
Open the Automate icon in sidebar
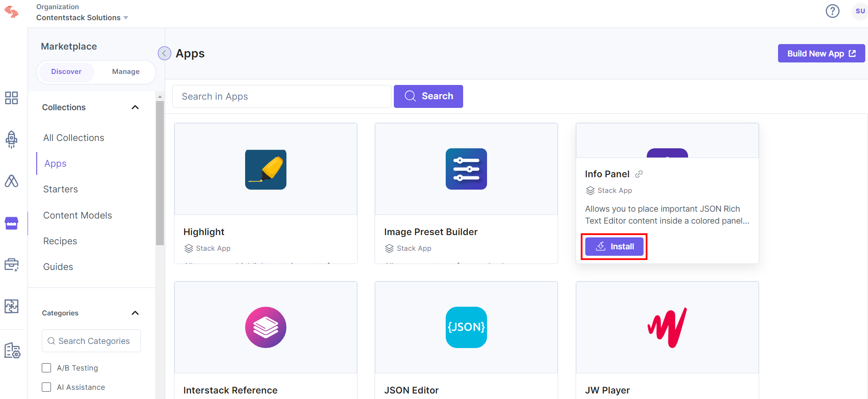[x=11, y=181]
